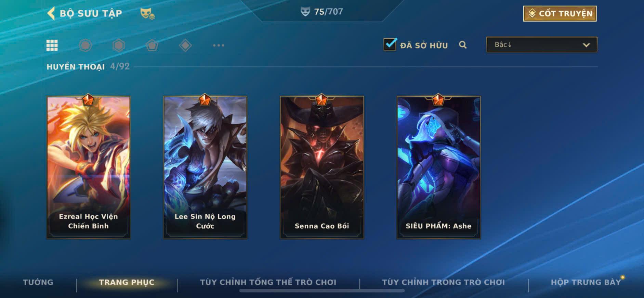Screen dimensions: 644x298
Task: Open more filters with three dots icon
Action: coord(219,45)
